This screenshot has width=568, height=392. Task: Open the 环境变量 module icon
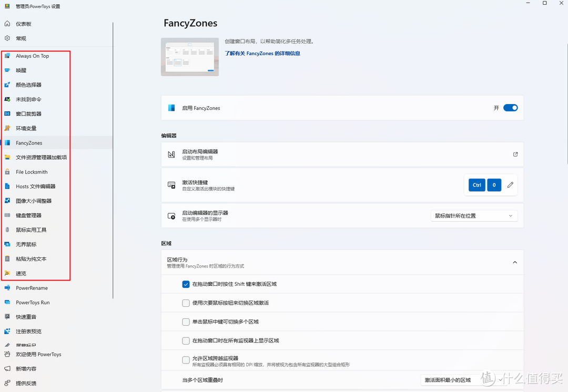click(7, 128)
